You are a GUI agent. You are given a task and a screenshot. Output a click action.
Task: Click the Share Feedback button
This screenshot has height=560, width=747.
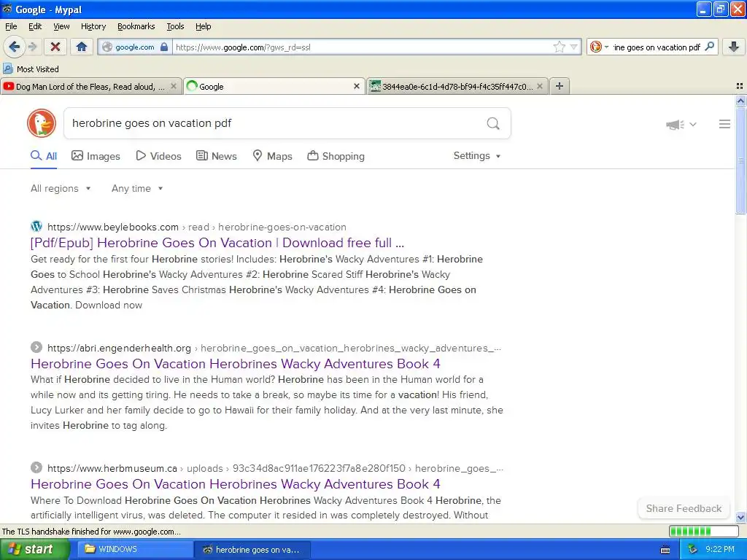684,508
